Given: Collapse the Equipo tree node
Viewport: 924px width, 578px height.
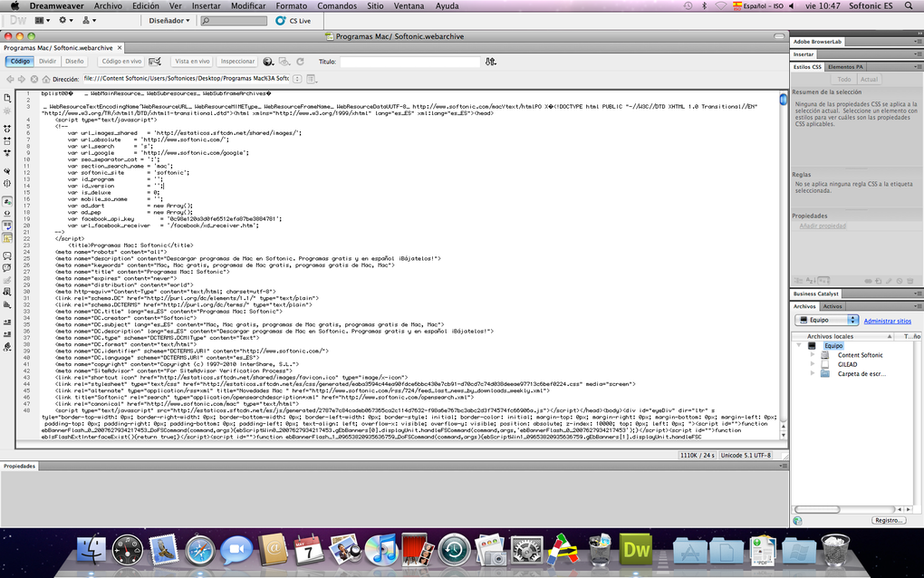Looking at the screenshot, I should pyautogui.click(x=799, y=345).
